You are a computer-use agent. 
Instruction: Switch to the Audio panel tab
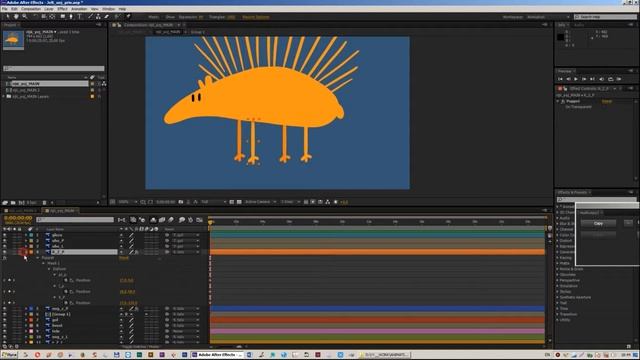point(579,25)
